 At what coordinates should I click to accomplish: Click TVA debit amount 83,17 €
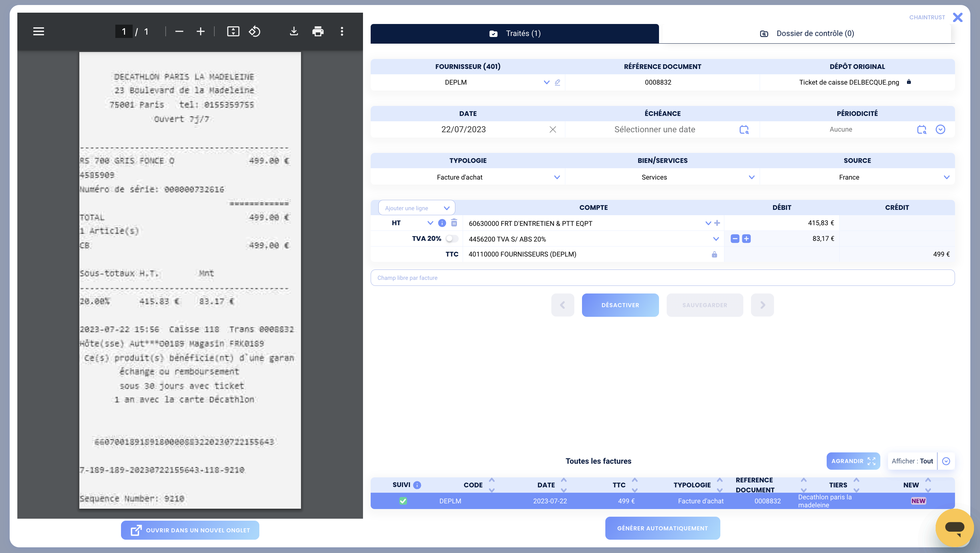coord(823,239)
